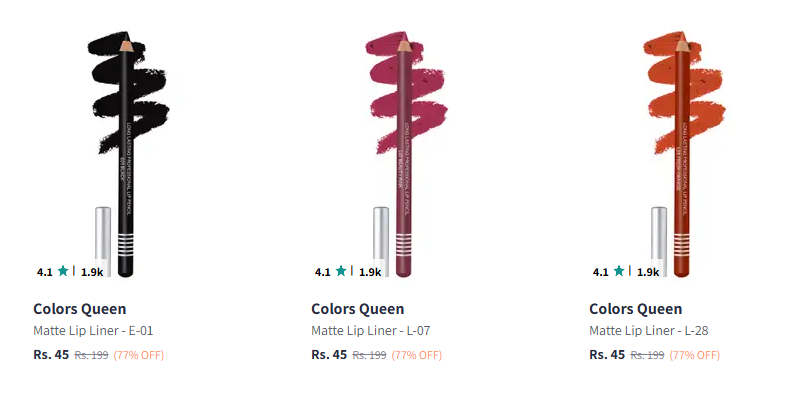This screenshot has height=404, width=788.
Task: Click the Rs. 45 price for L-07
Action: point(329,354)
